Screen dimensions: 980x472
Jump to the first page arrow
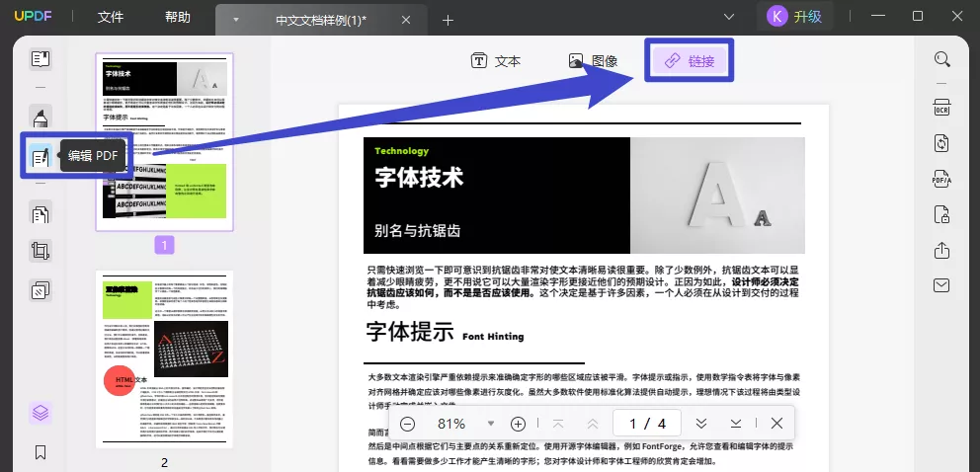click(558, 424)
